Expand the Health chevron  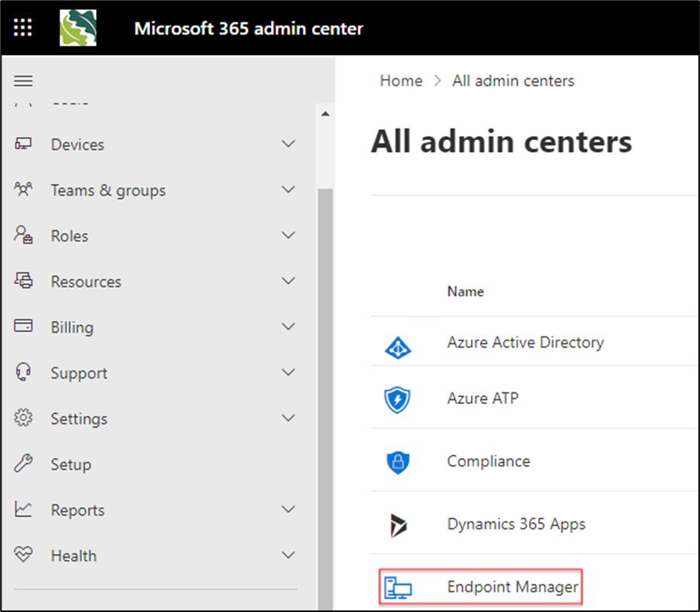click(289, 555)
